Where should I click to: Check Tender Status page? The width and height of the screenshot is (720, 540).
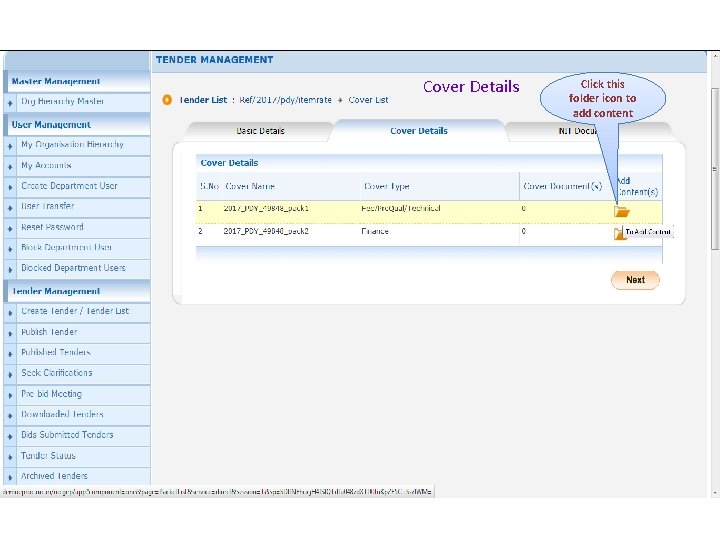coord(48,456)
